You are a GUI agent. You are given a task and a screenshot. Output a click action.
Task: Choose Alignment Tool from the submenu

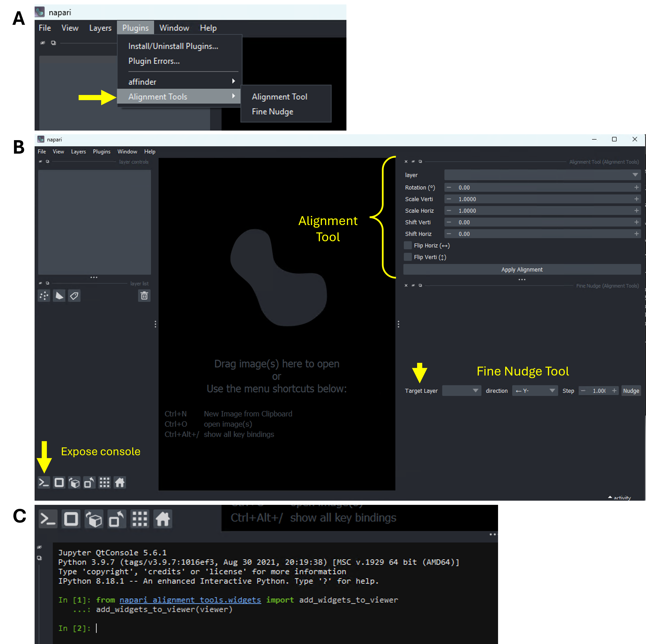[279, 97]
